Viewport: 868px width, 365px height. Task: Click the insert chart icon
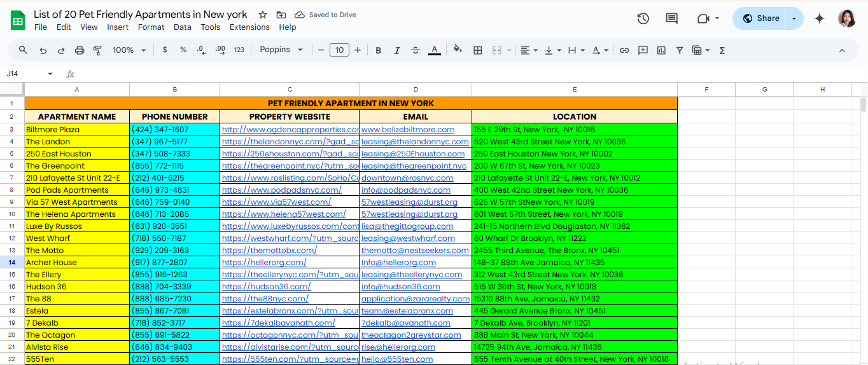(661, 50)
